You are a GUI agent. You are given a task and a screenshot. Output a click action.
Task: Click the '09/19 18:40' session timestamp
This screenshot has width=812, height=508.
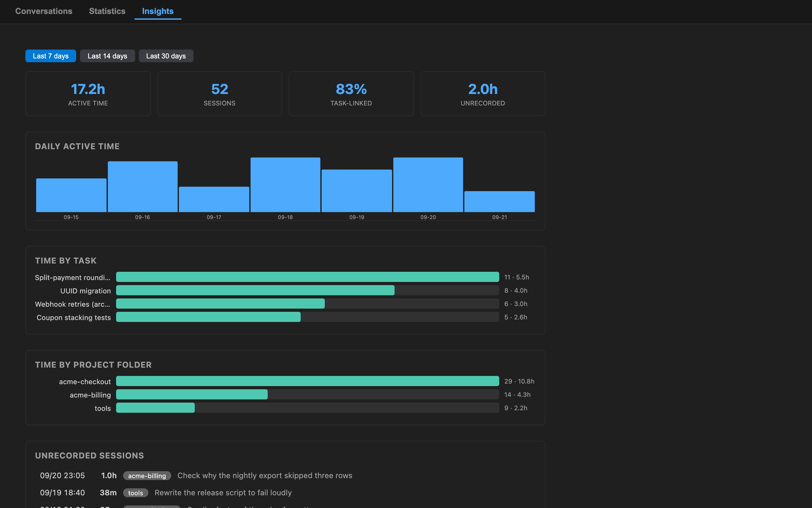pos(62,492)
